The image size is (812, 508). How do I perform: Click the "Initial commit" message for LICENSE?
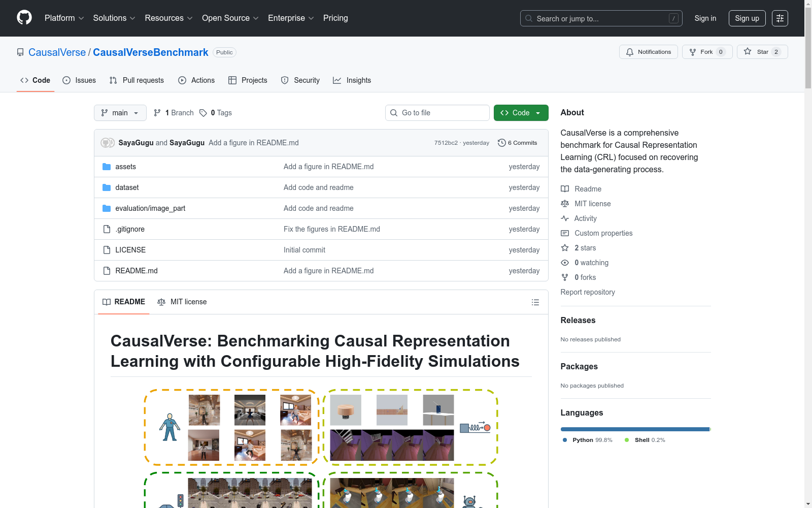304,250
